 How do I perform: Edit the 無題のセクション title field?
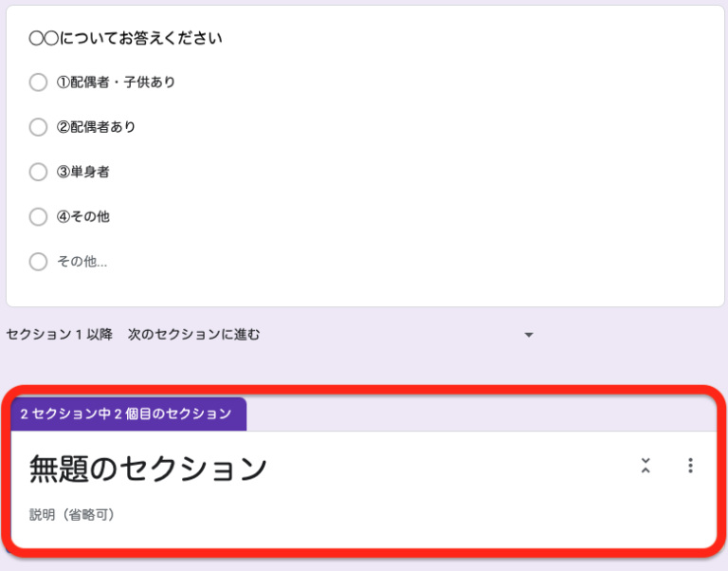coord(148,469)
